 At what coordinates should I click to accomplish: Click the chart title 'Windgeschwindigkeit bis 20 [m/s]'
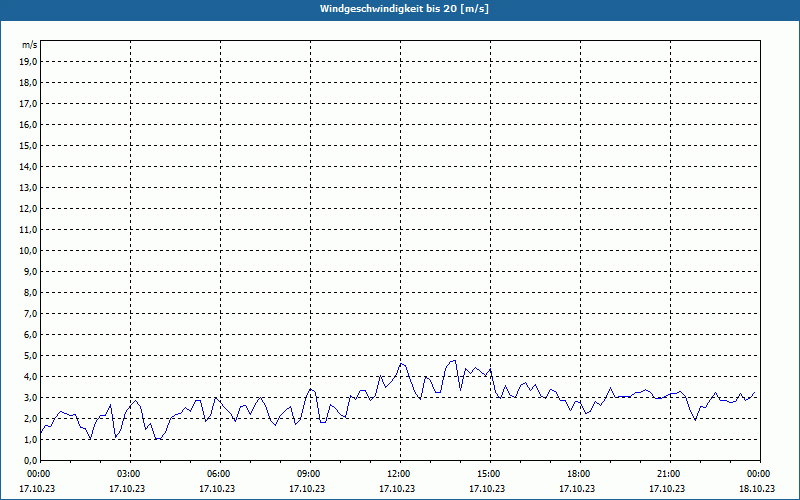(404, 9)
